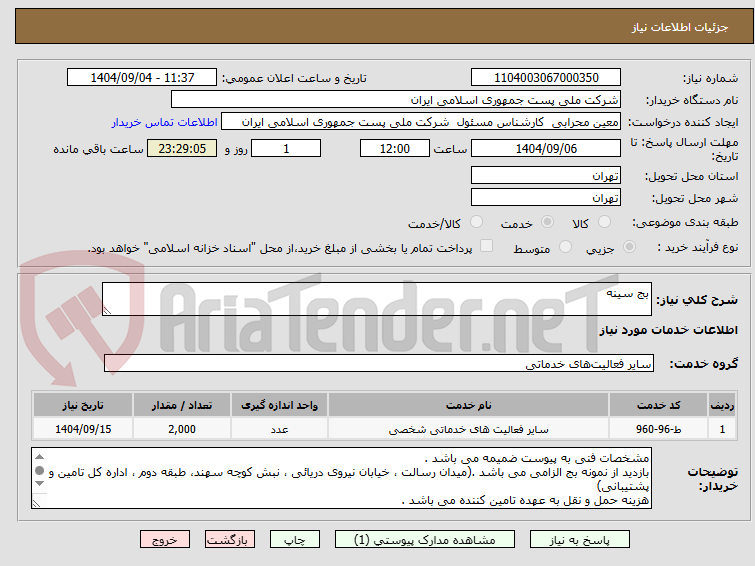755x566 pixels.
Task: Click the چاپ print button
Action: tap(295, 540)
